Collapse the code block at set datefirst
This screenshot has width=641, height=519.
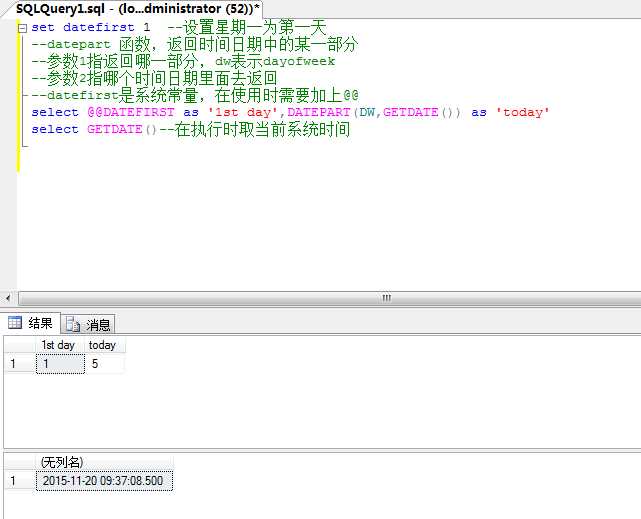[22, 28]
